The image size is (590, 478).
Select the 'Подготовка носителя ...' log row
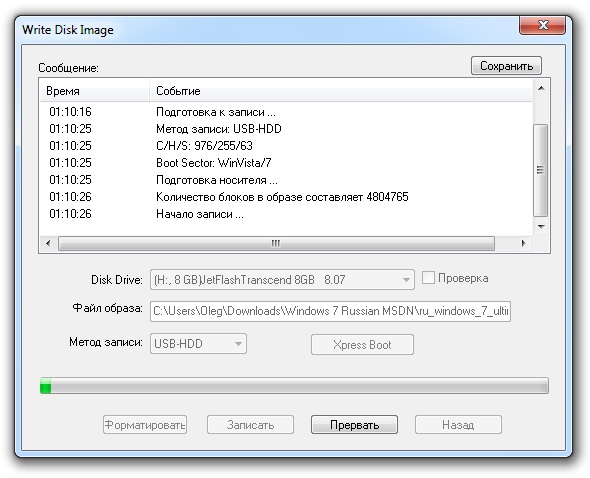point(286,180)
